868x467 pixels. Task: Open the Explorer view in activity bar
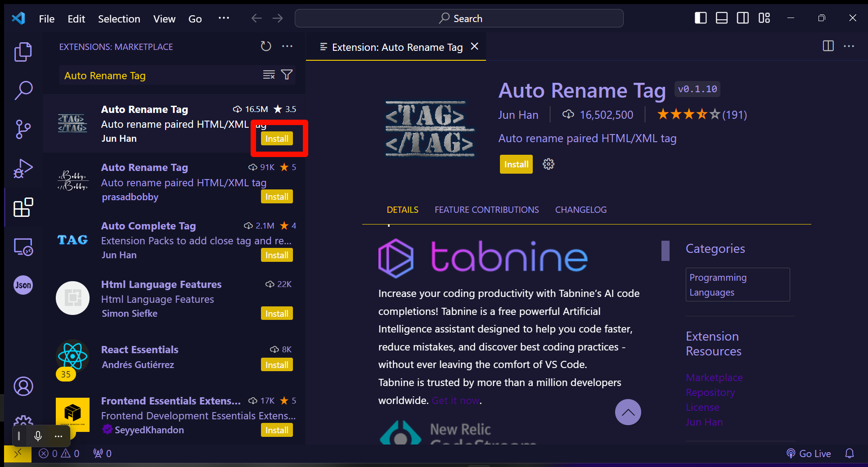(x=23, y=52)
